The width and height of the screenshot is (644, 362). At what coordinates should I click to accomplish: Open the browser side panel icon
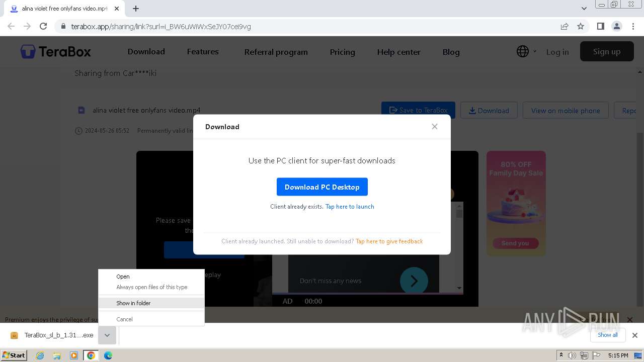point(600,26)
